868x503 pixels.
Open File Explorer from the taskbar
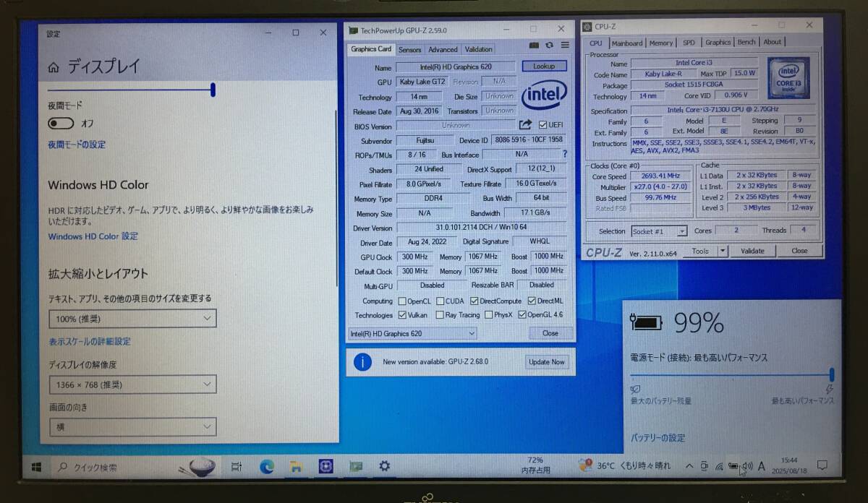(296, 467)
